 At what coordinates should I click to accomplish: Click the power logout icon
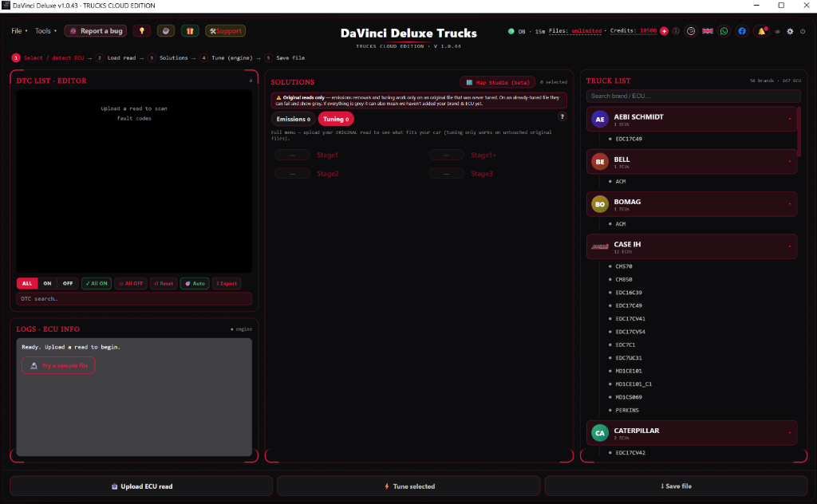point(803,31)
